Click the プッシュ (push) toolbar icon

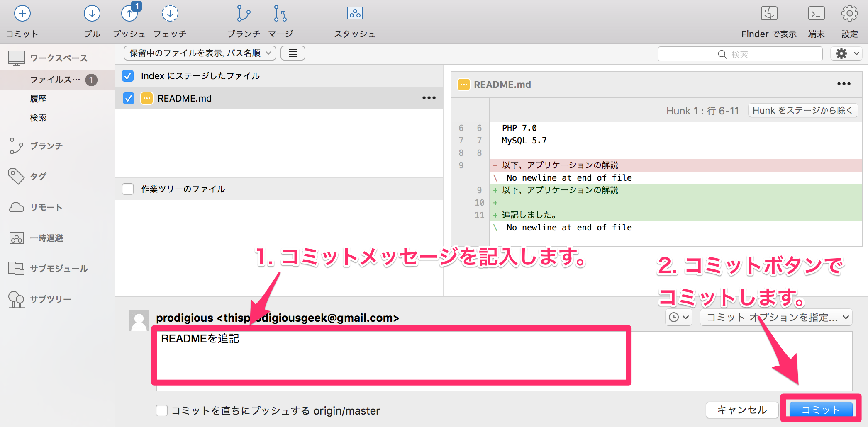(130, 13)
